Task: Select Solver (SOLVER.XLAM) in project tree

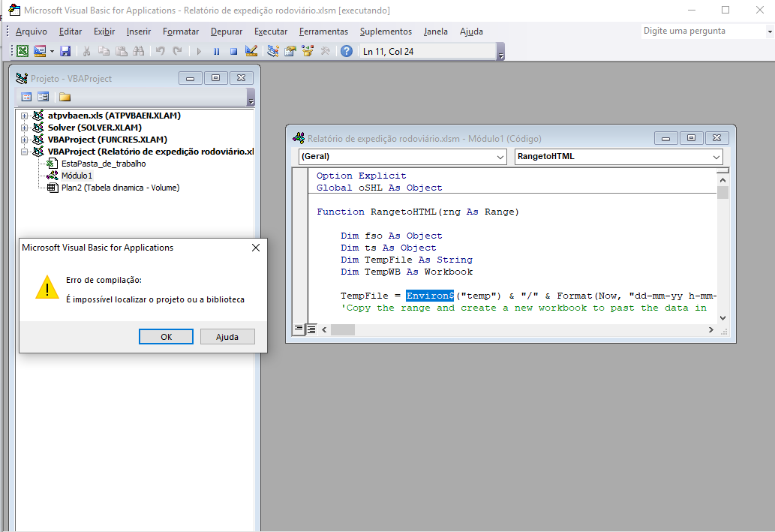Action: (95, 128)
